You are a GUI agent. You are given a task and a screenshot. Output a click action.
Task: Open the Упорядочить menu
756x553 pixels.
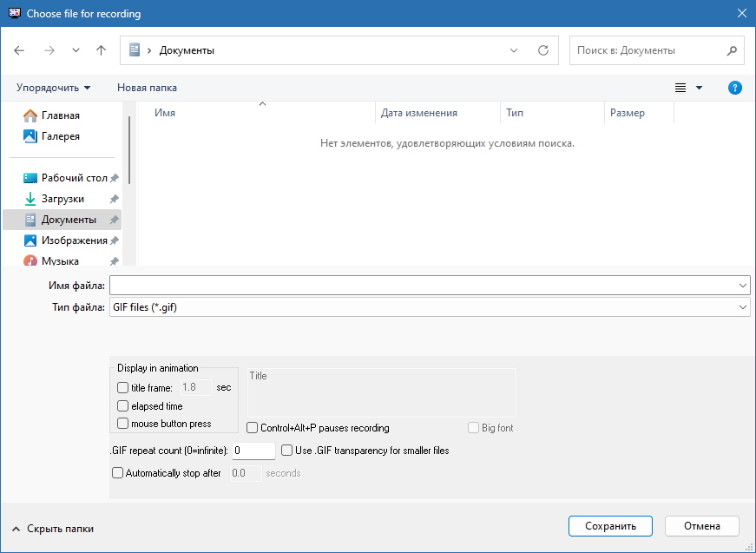click(53, 88)
